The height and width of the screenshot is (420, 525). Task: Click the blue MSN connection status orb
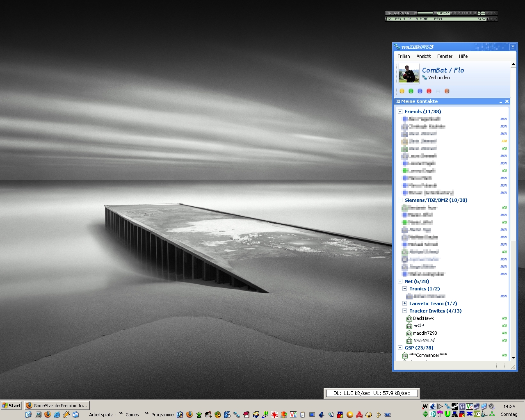(x=420, y=91)
